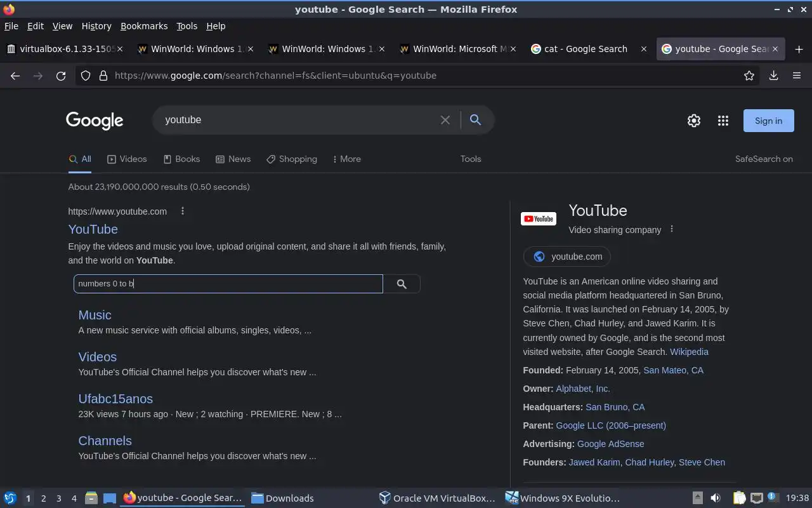Submit search with Google magnifier icon
Viewport: 812px width, 508px height.
pyautogui.click(x=475, y=119)
